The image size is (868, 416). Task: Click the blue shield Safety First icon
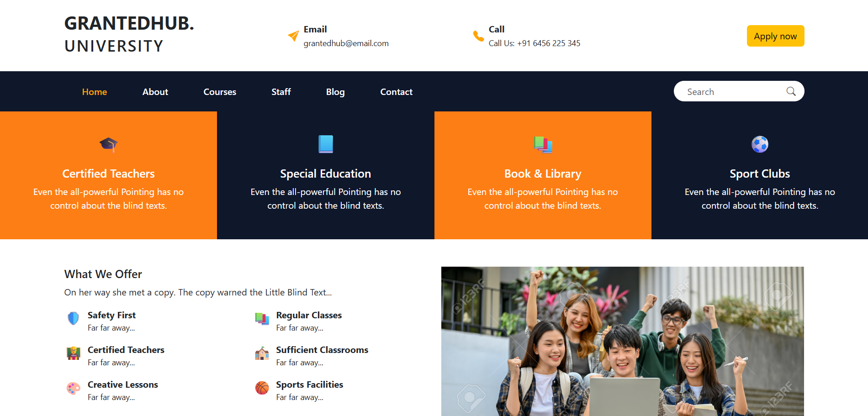[73, 318]
